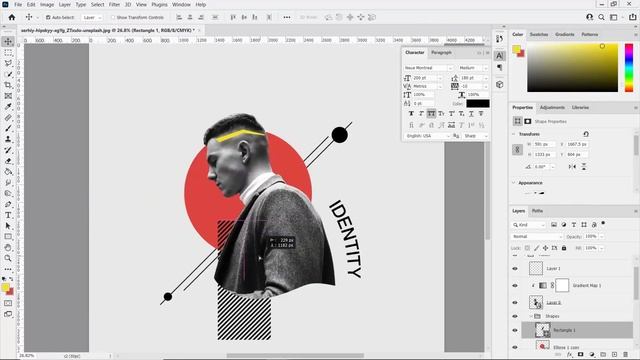Open the Filter menu
Image resolution: width=640 pixels, height=360 pixels.
tap(114, 4)
